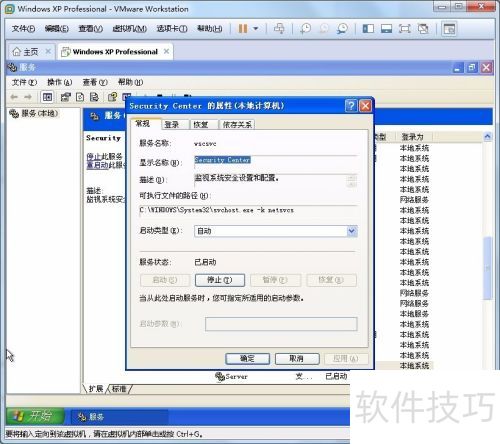Click the properties icon in Services toolbar
Screen dimensions: 500x444
[x=65, y=97]
